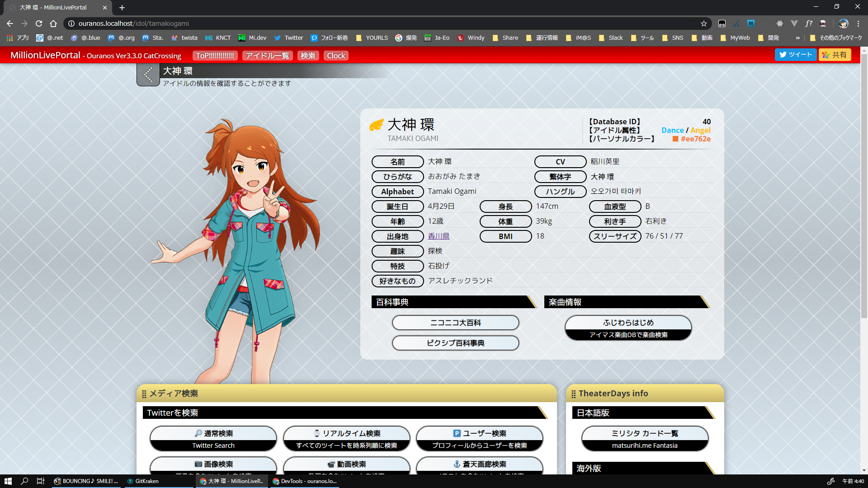Open その他のブックマーク folder

click(836, 38)
